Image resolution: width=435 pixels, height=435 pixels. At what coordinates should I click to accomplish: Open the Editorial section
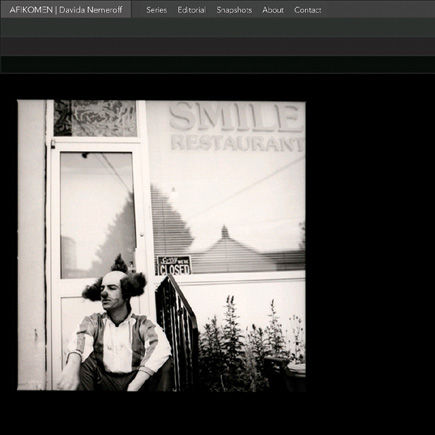click(191, 10)
